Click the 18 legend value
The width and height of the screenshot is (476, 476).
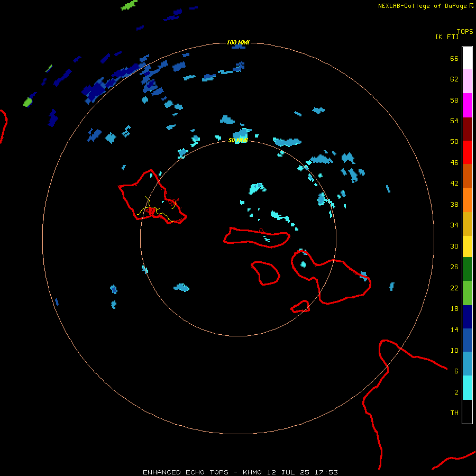(x=454, y=309)
